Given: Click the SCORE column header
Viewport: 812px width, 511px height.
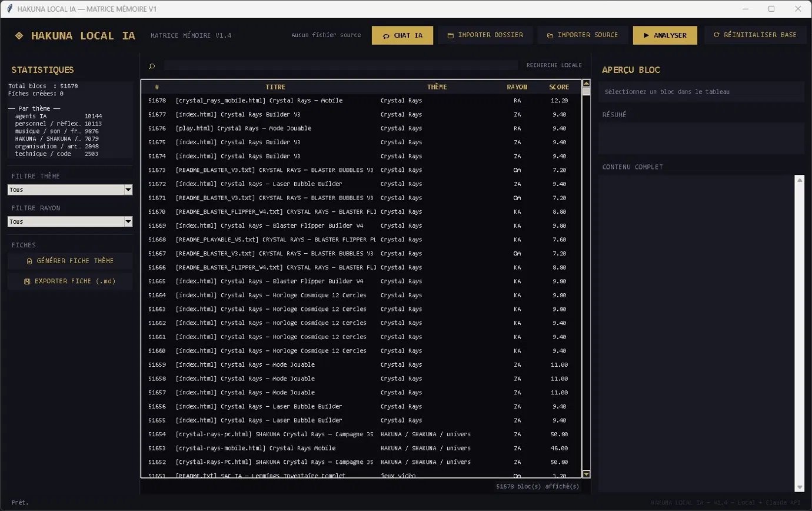Looking at the screenshot, I should (559, 87).
